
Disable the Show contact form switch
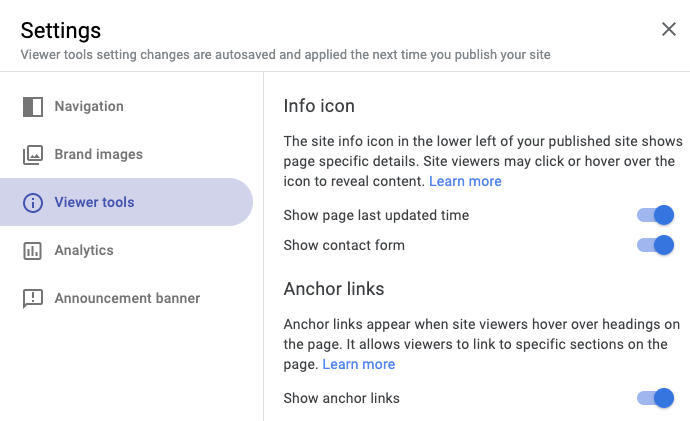[x=656, y=245]
